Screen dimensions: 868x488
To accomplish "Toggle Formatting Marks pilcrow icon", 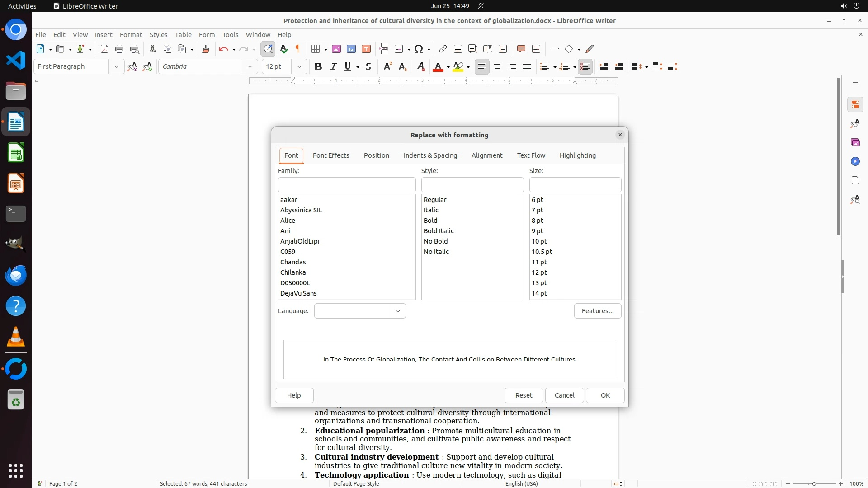I will click(298, 49).
